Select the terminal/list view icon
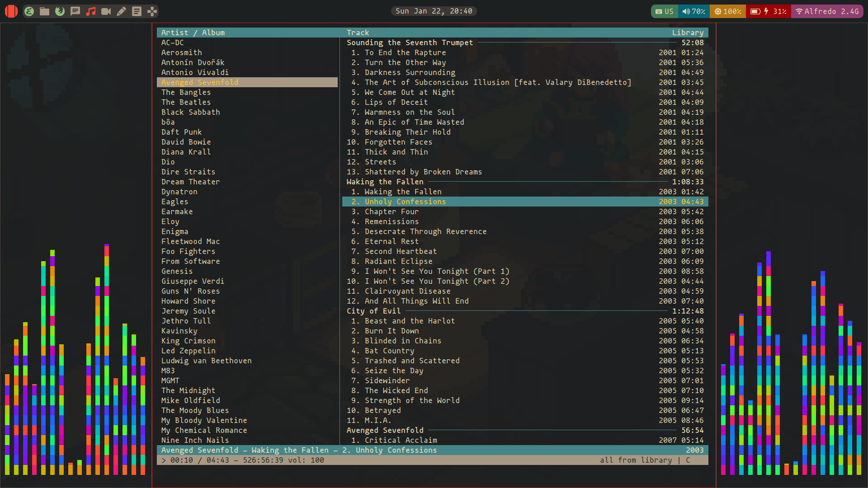 [x=137, y=11]
